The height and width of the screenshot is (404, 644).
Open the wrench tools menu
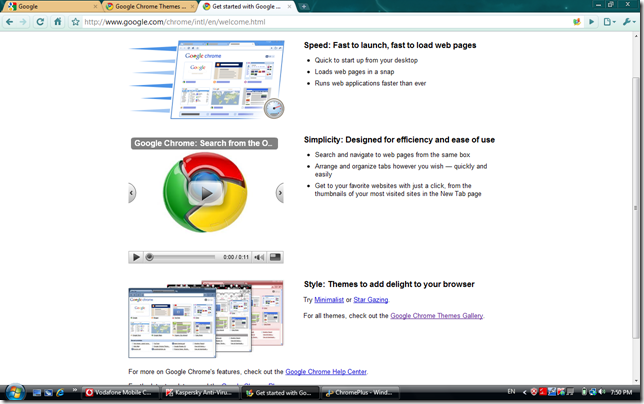629,22
